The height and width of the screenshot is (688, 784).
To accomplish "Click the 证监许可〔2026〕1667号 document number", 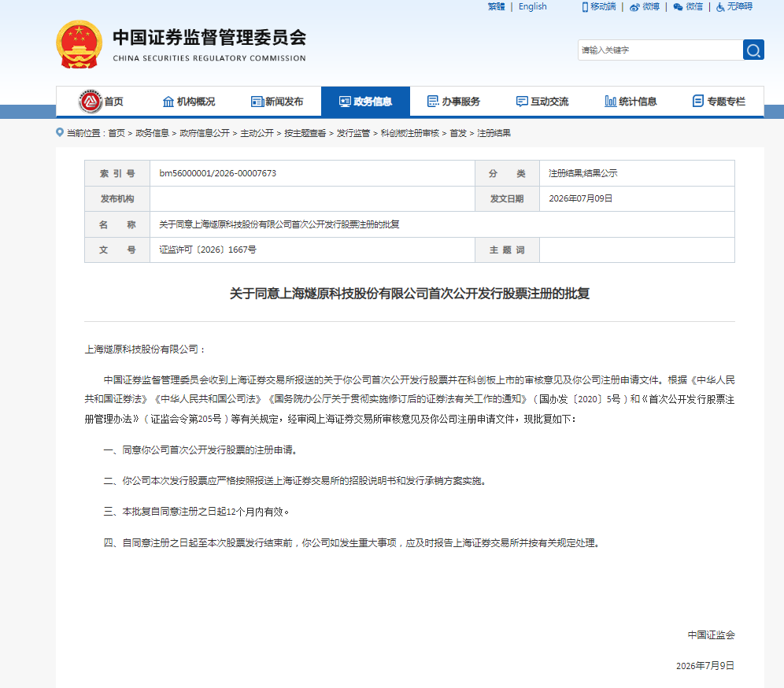I will [x=208, y=250].
